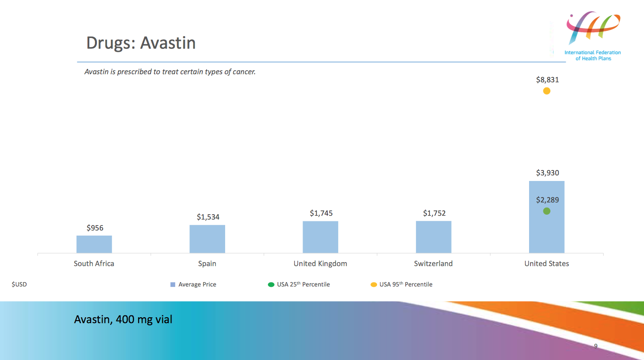This screenshot has height=360, width=644.
Task: Click the 'Drugs: Avastin' slide title
Action: pyautogui.click(x=141, y=43)
